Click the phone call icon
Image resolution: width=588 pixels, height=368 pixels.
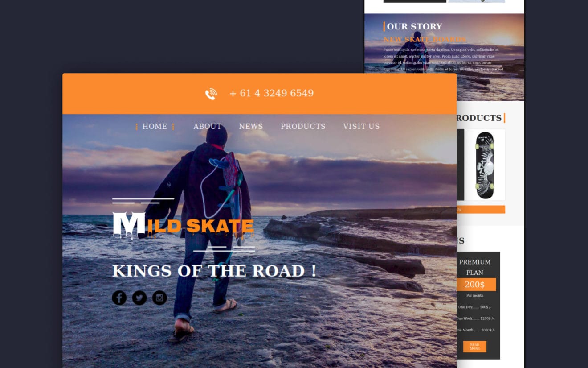[211, 94]
